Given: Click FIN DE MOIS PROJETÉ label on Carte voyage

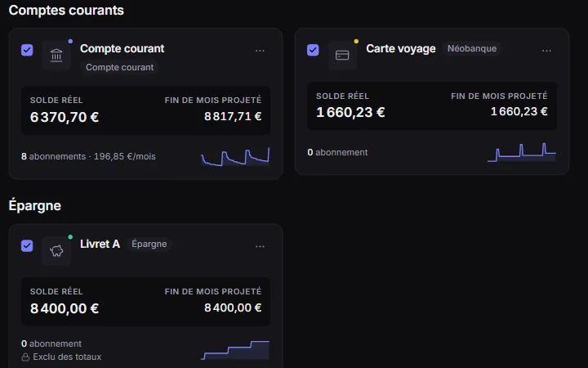Looking at the screenshot, I should tap(499, 96).
